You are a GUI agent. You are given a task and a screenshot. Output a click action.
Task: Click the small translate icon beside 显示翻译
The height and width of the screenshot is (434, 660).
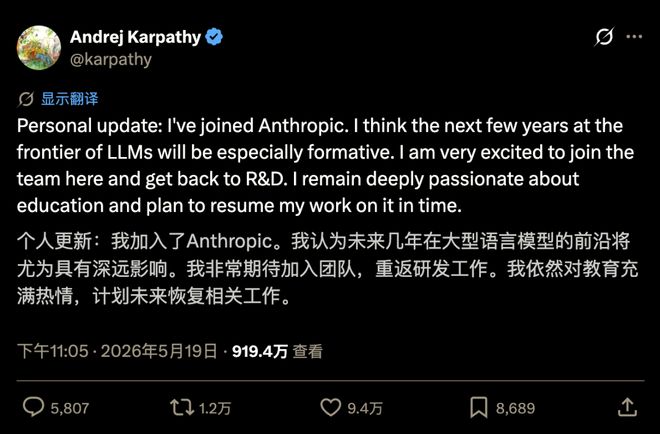pos(26,99)
